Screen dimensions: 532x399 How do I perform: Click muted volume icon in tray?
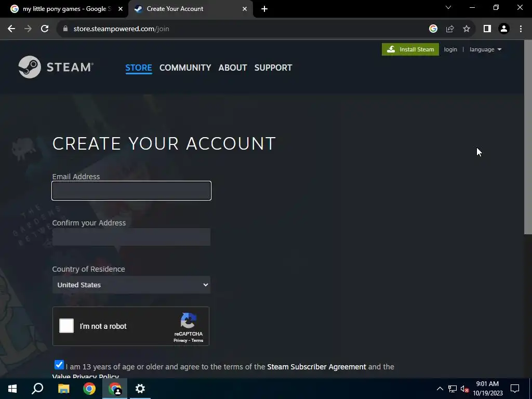tap(464, 389)
